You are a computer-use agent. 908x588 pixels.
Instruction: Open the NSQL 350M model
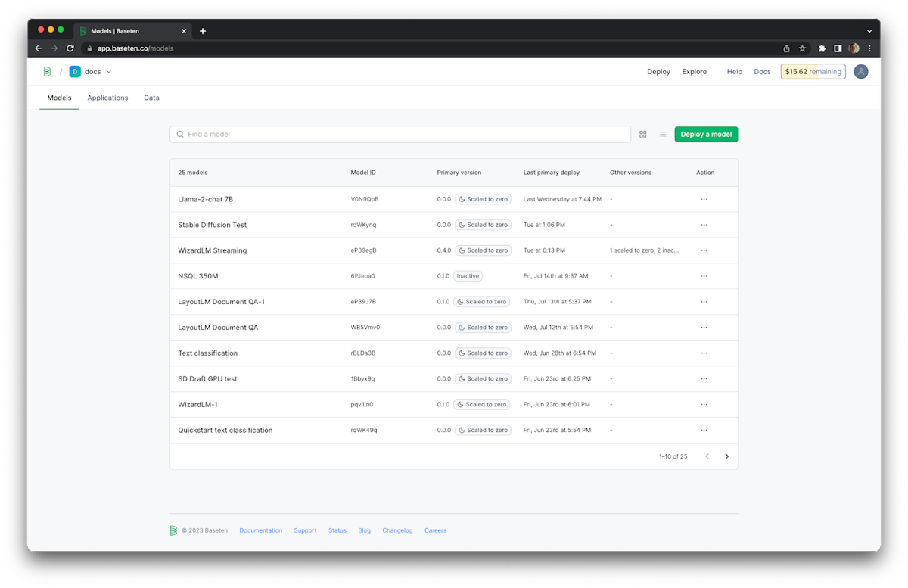197,276
